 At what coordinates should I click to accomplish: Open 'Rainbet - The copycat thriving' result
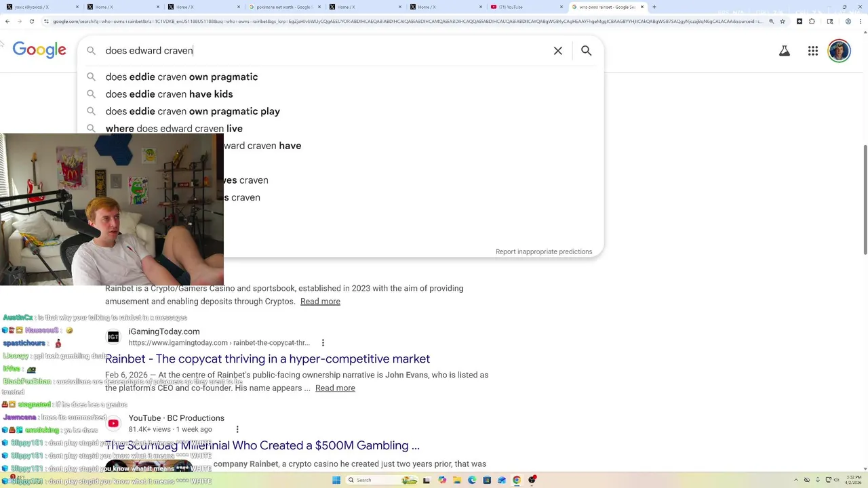coord(267,359)
